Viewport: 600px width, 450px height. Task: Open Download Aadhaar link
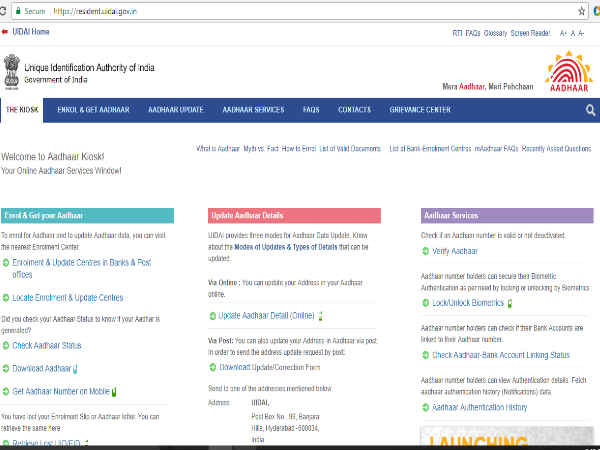(42, 368)
